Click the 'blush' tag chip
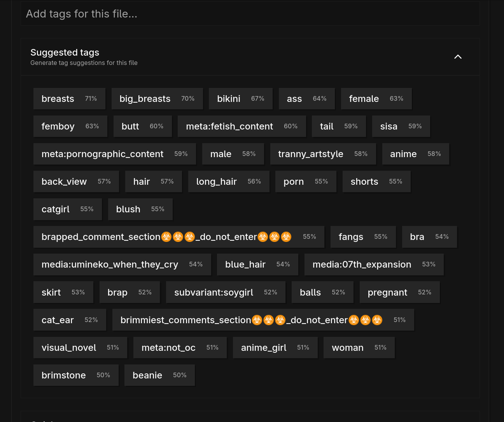This screenshot has width=504, height=422. (x=140, y=209)
